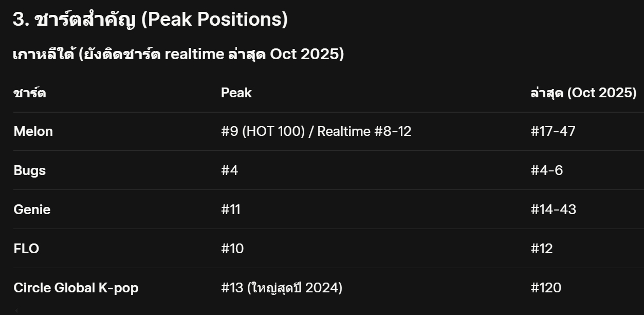Click the "ล่าสุด (Oct 2025)" column header
The height and width of the screenshot is (315, 644).
pyautogui.click(x=583, y=93)
